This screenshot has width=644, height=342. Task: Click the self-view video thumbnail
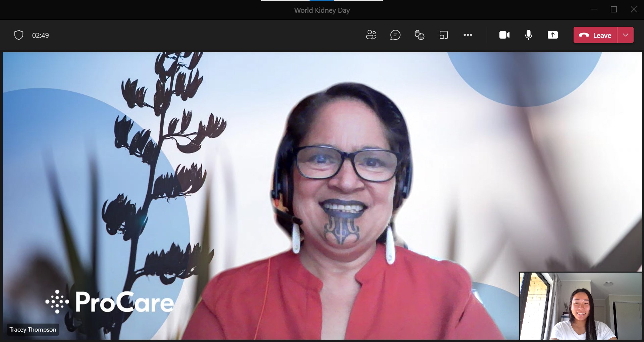580,306
